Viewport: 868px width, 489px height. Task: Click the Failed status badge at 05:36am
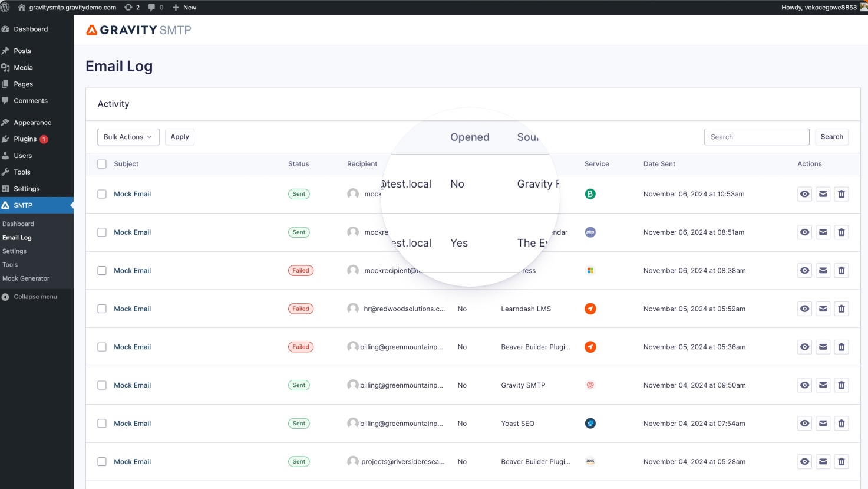point(301,347)
